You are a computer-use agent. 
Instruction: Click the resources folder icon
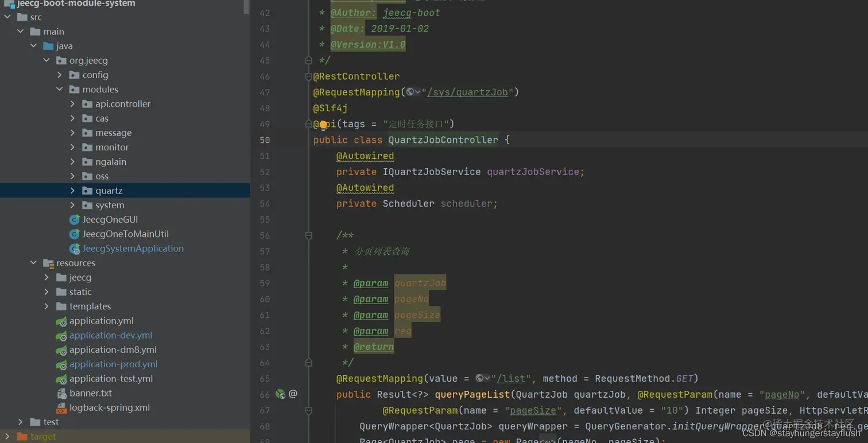pos(48,263)
